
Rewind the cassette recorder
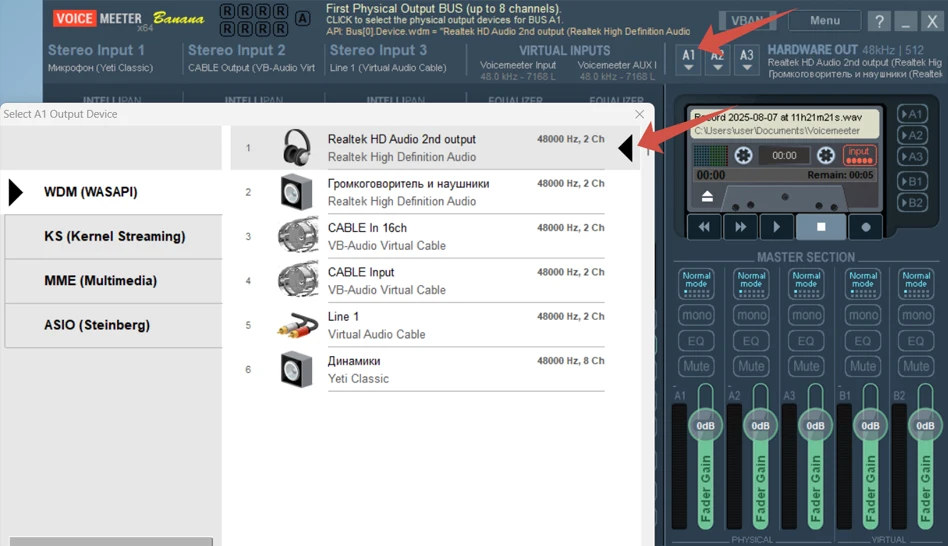[x=704, y=227]
